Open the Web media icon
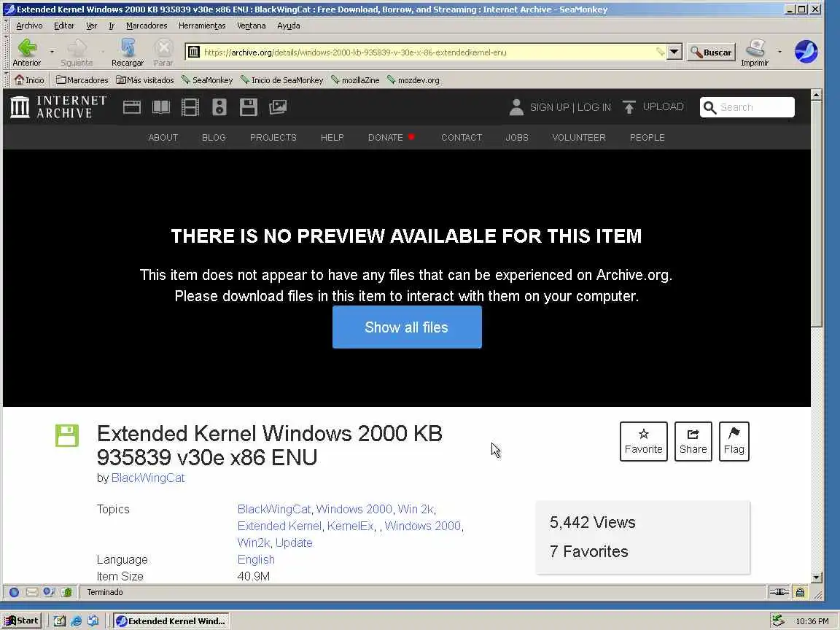Screen dimensions: 840x630 click(x=132, y=107)
